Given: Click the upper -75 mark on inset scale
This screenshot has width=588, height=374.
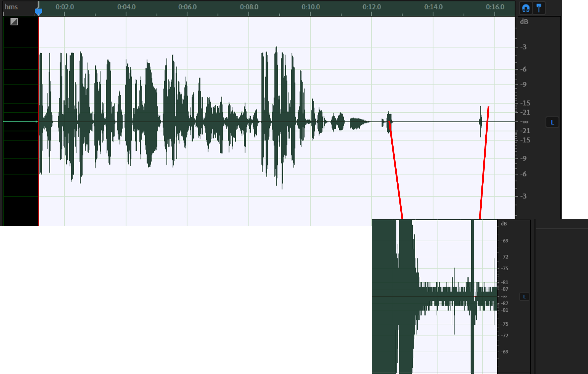Looking at the screenshot, I should point(505,268).
